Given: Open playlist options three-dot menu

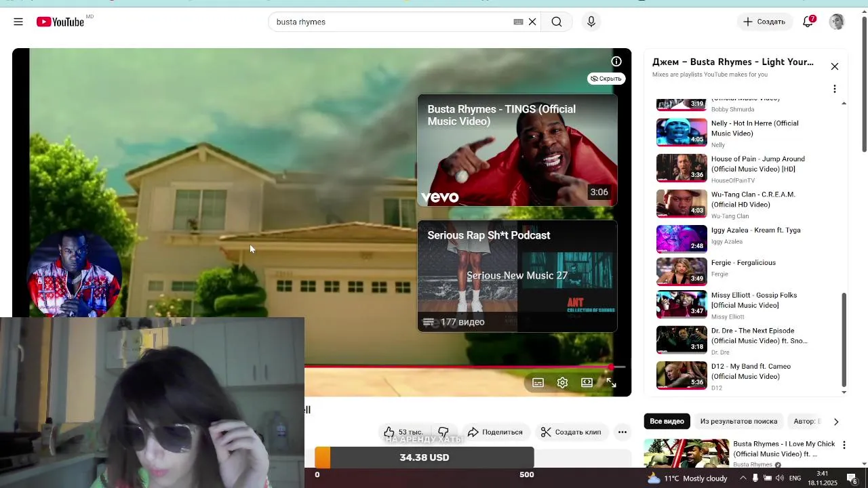Looking at the screenshot, I should (835, 89).
